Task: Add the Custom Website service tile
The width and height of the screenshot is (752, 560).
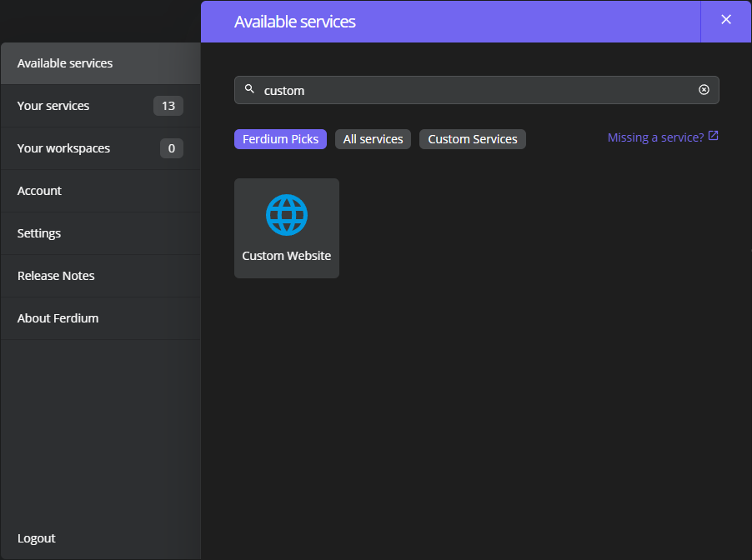Action: tap(286, 228)
